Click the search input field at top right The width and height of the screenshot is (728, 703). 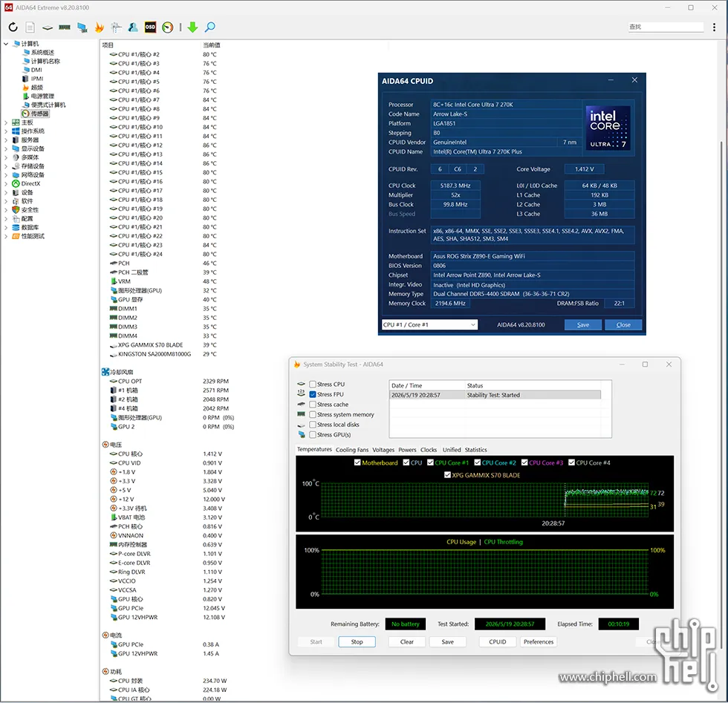pos(666,27)
